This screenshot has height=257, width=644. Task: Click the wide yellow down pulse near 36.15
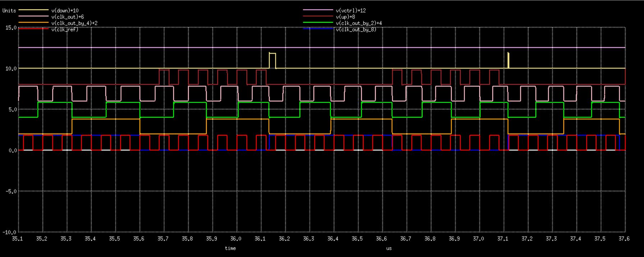272,60
